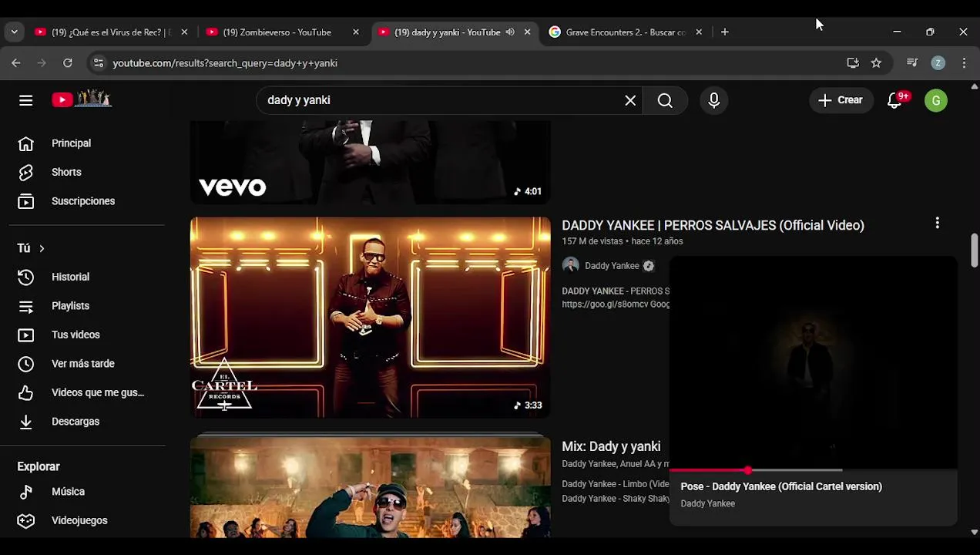The image size is (980, 555).
Task: Select the dady y yanki - YouTube tab
Action: 447,32
